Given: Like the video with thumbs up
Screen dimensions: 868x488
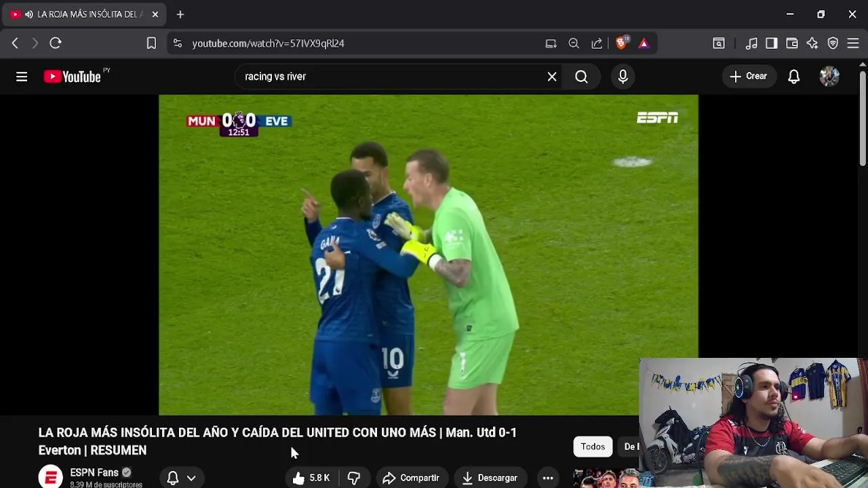Looking at the screenshot, I should pos(311,478).
